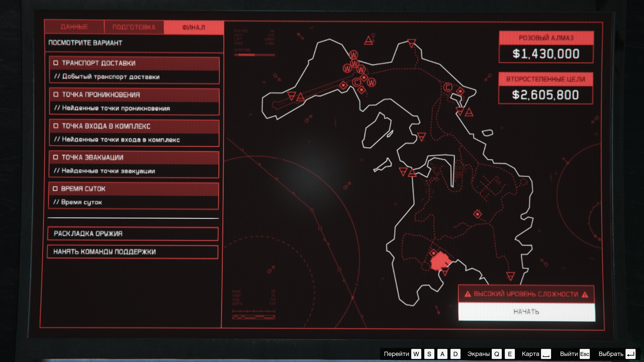
Task: Click diamond marker just above the compound
Action: tap(433, 253)
